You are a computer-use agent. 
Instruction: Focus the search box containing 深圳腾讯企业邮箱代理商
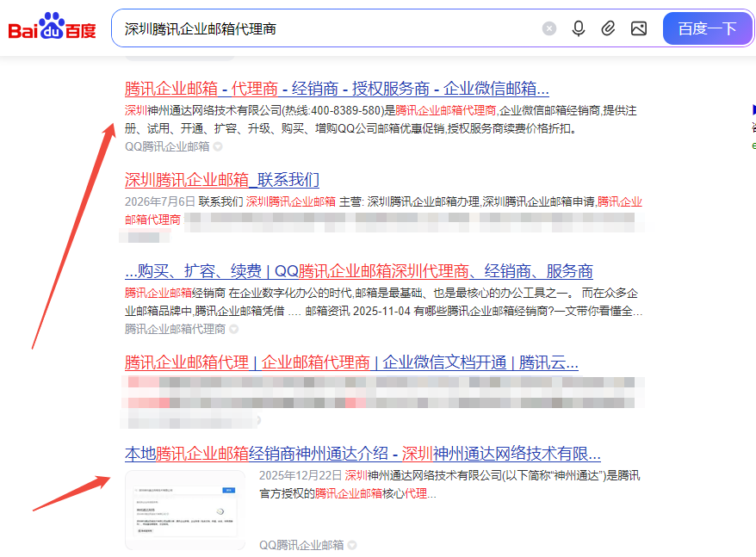point(328,29)
